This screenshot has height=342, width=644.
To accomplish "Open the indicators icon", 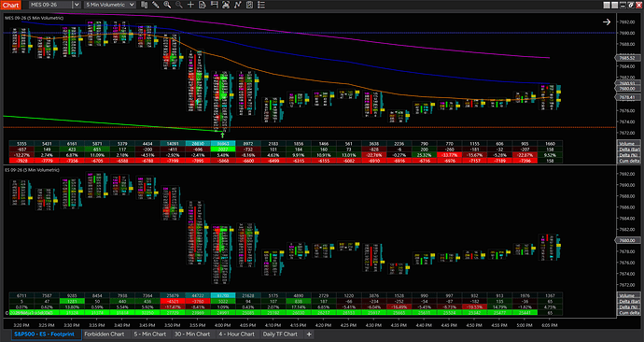I will click(x=237, y=5).
